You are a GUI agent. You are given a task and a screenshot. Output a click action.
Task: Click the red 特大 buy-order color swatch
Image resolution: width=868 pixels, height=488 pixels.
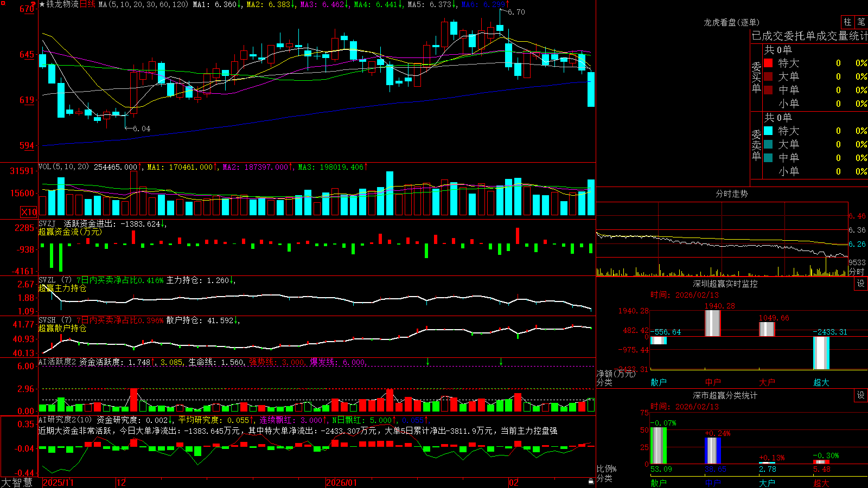768,63
